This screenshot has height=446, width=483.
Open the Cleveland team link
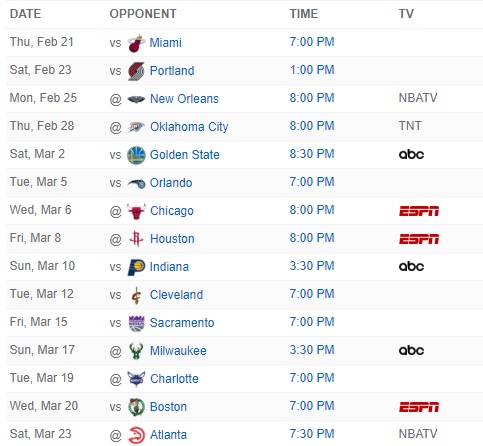[176, 295]
